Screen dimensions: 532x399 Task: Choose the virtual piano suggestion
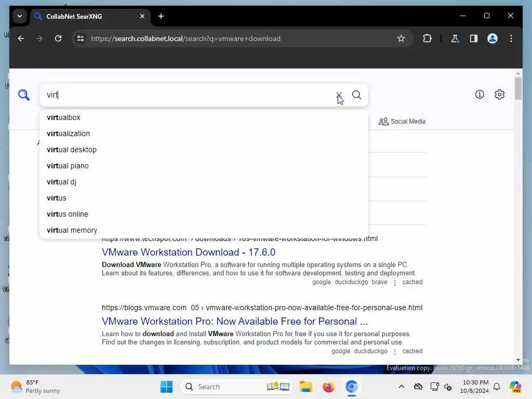coord(204,166)
